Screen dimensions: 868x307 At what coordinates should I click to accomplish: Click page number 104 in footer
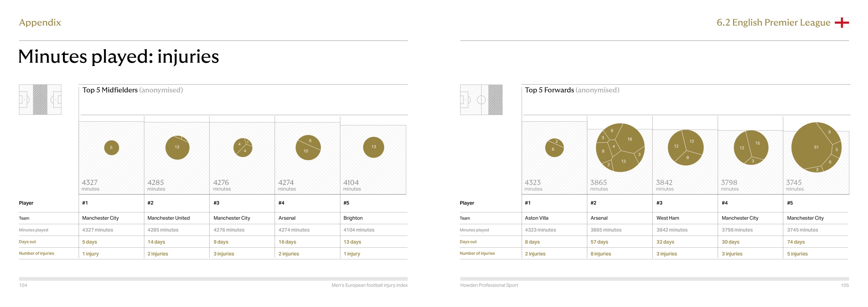23,285
